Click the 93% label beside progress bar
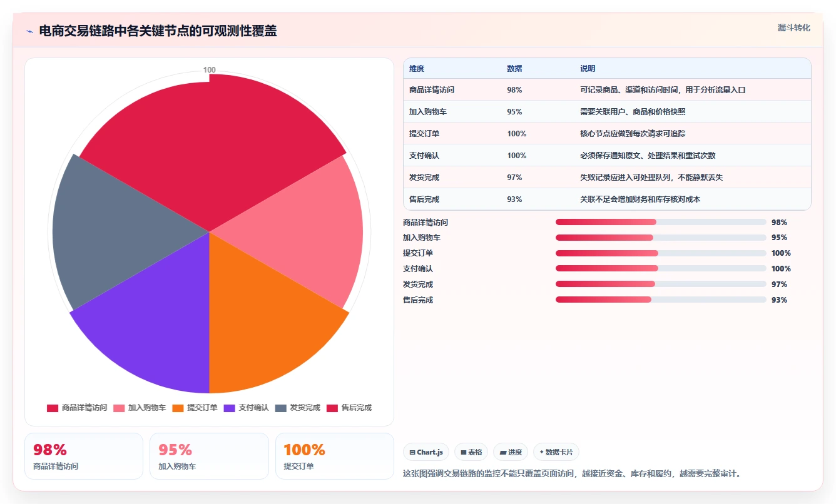 pyautogui.click(x=779, y=300)
